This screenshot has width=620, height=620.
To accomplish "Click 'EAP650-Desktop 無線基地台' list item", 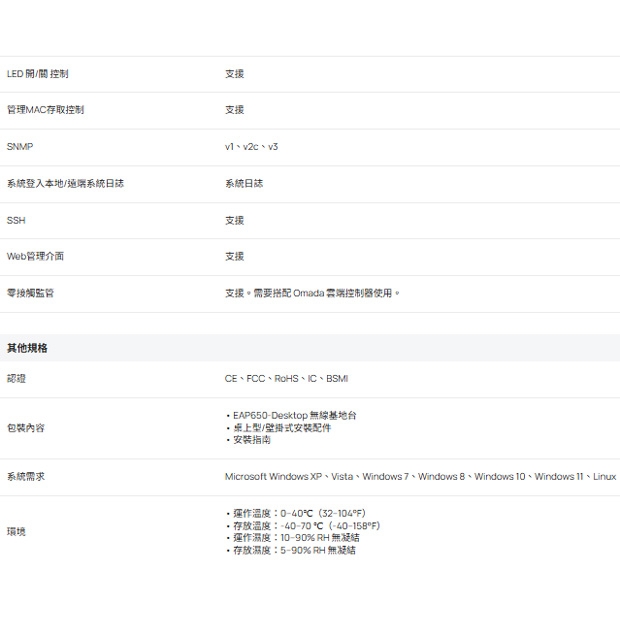I will (295, 416).
